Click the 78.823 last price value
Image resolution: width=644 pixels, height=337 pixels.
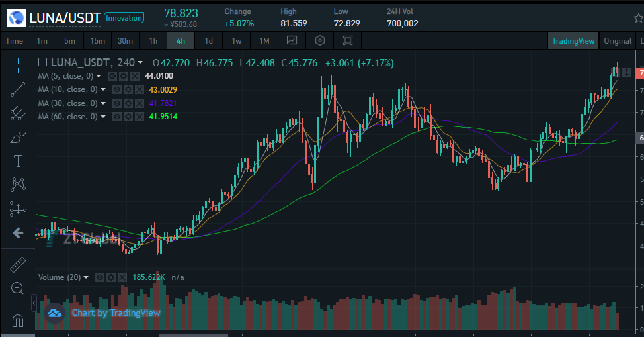tap(181, 13)
